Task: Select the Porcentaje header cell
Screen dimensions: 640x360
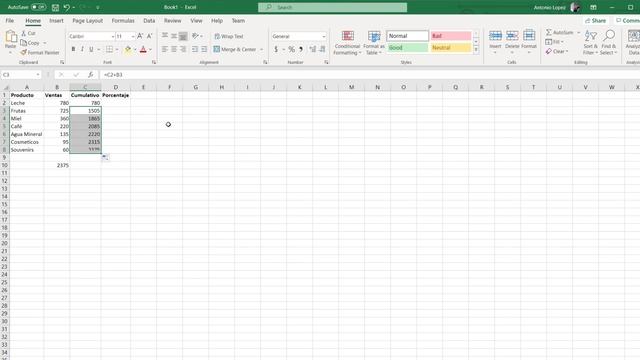Action: point(116,95)
